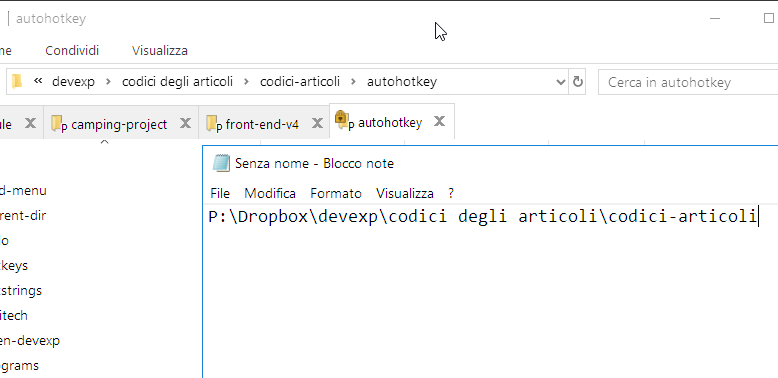
Task: Click the folder icon on camping-project tab
Action: [x=57, y=123]
